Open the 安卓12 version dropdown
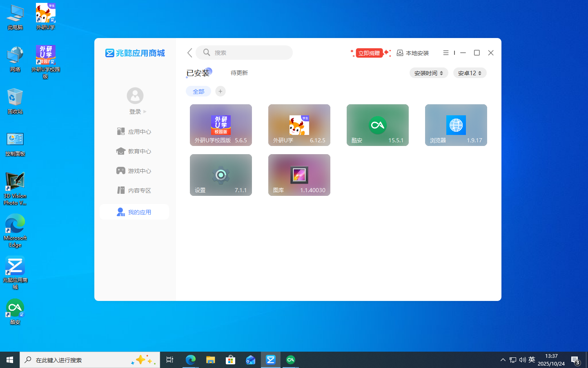The image size is (588, 368). [470, 72]
